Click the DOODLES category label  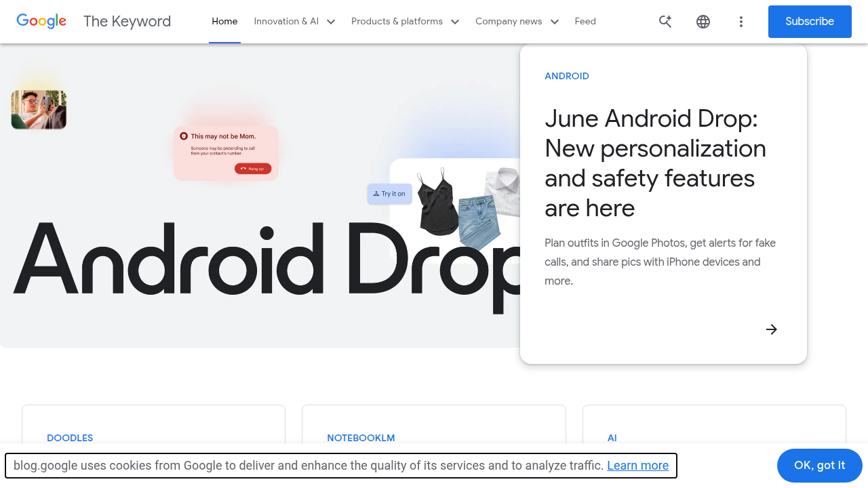coord(70,438)
